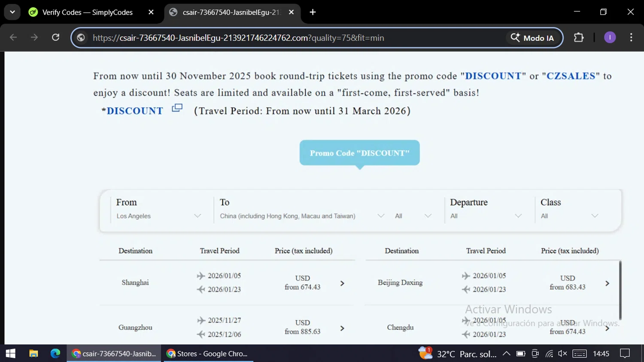
Task: Click Promo Code "DISCOUNT" button
Action: pos(360,153)
